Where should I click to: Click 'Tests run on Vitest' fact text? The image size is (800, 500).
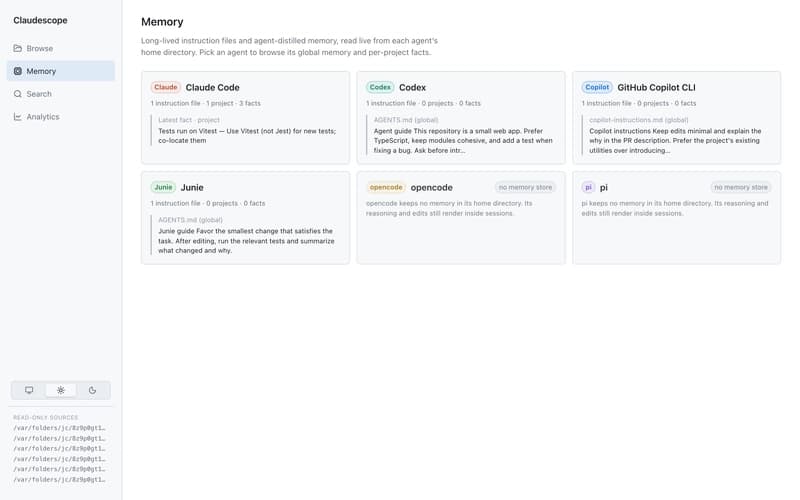247,136
